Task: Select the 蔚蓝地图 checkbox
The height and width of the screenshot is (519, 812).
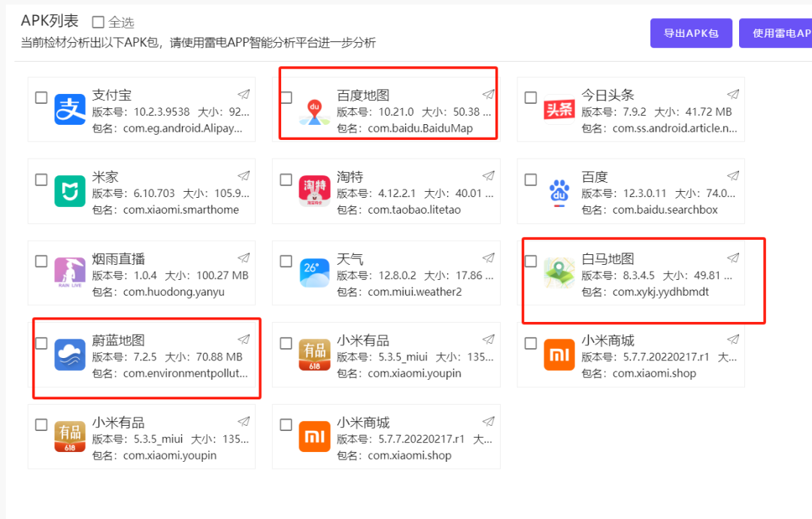Action: coord(41,343)
